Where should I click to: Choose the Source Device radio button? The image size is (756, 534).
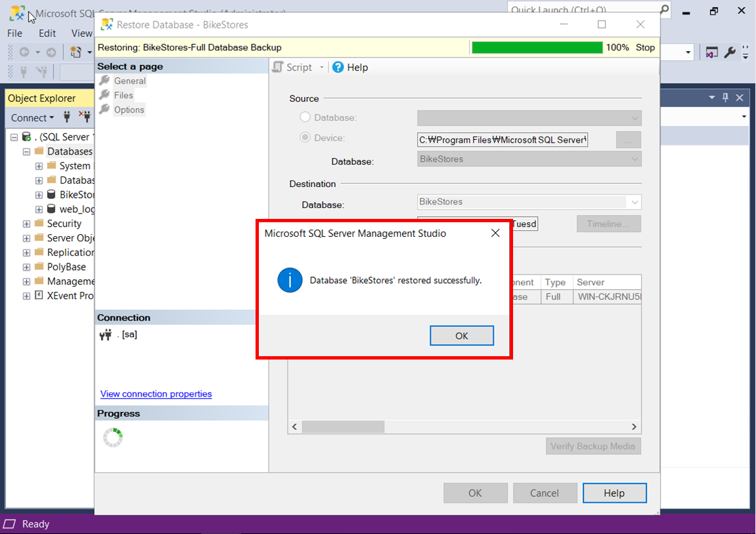point(305,137)
